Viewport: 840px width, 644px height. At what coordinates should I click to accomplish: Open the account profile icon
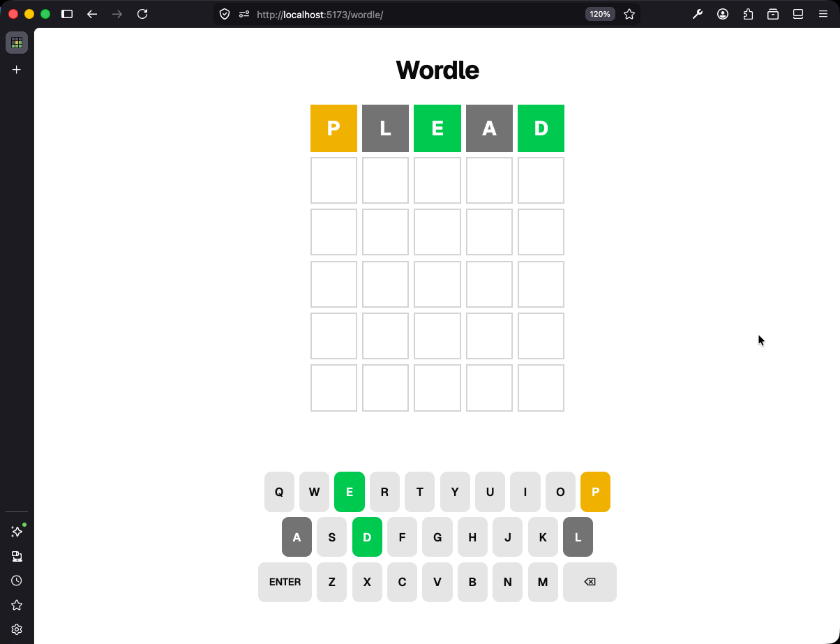[x=723, y=14]
